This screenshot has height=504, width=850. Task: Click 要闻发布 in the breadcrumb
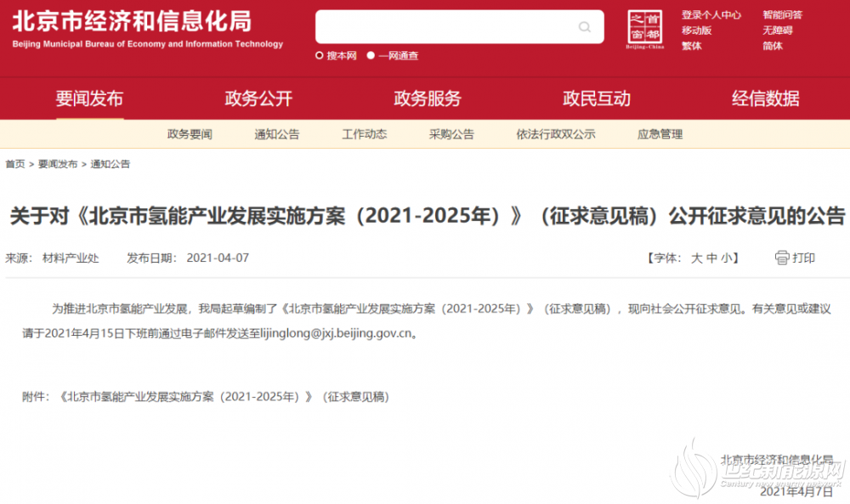pyautogui.click(x=58, y=164)
